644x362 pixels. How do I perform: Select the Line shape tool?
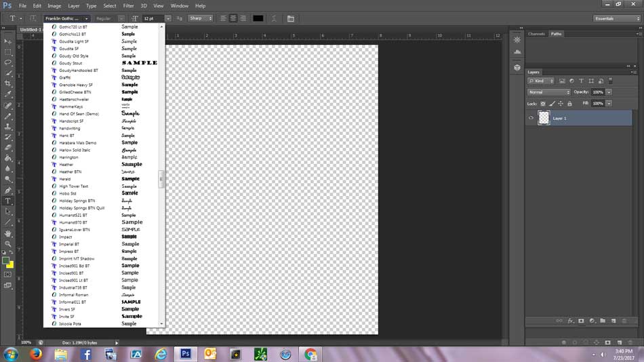[x=8, y=222]
